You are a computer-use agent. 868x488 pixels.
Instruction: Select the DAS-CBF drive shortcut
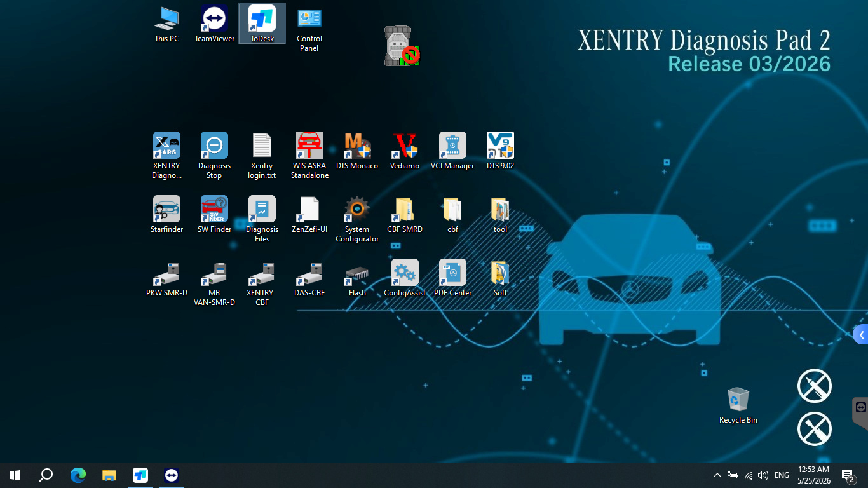(309, 278)
